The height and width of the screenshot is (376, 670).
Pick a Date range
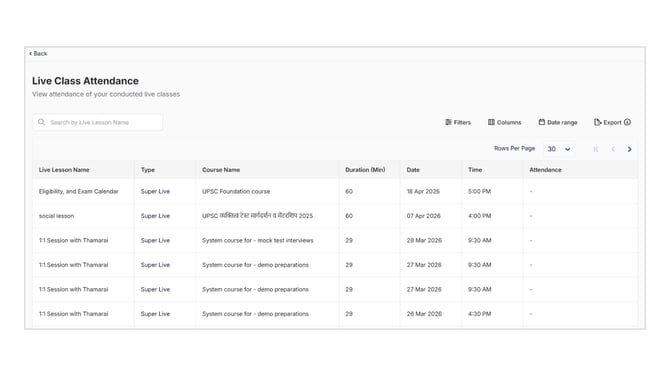558,122
